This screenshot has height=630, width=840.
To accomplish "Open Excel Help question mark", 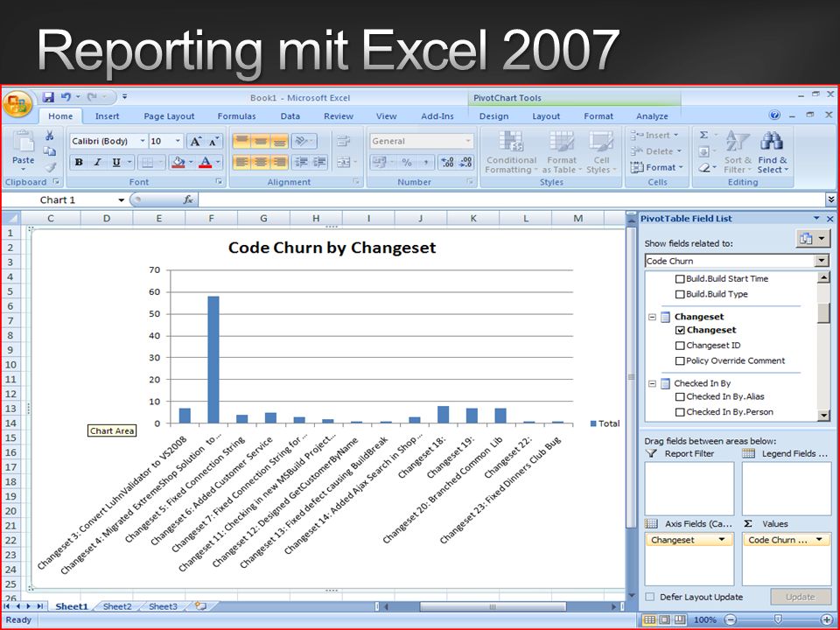I will pyautogui.click(x=774, y=115).
